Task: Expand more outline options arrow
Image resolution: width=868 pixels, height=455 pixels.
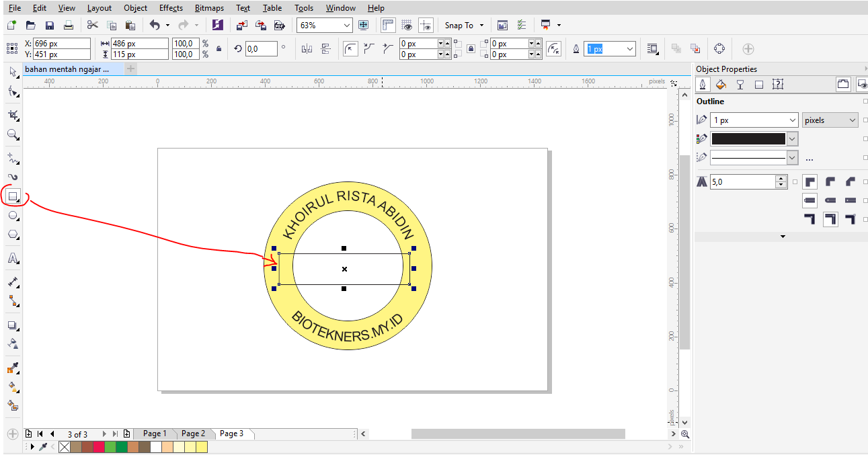Action: click(783, 237)
